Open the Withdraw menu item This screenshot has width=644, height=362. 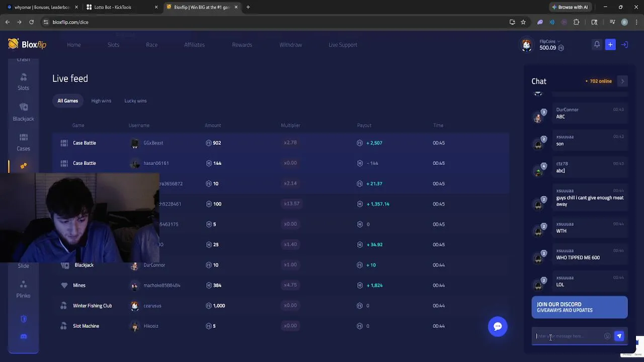click(x=290, y=45)
